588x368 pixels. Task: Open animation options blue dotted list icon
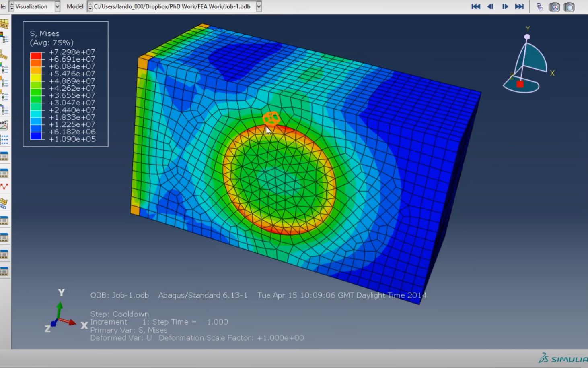[4, 140]
